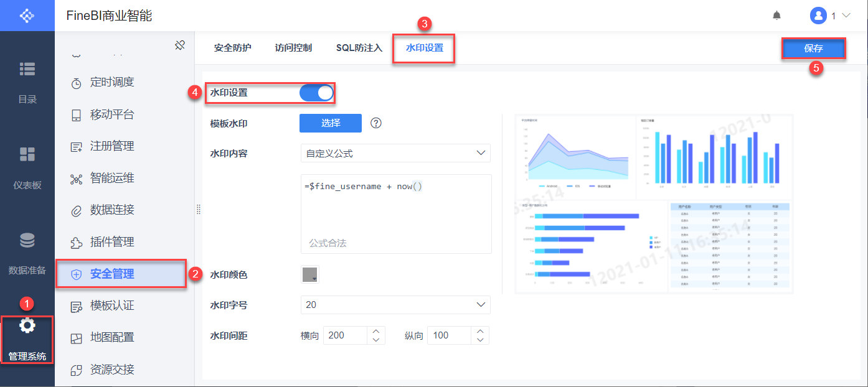Click the FineBI logo icon
The height and width of the screenshot is (387, 868).
pyautogui.click(x=27, y=15)
